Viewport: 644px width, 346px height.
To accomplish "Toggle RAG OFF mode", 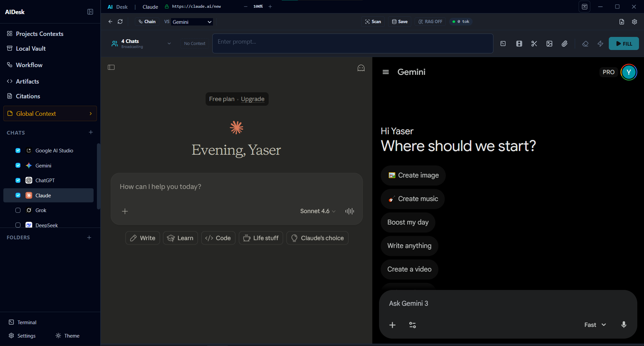I will click(430, 21).
